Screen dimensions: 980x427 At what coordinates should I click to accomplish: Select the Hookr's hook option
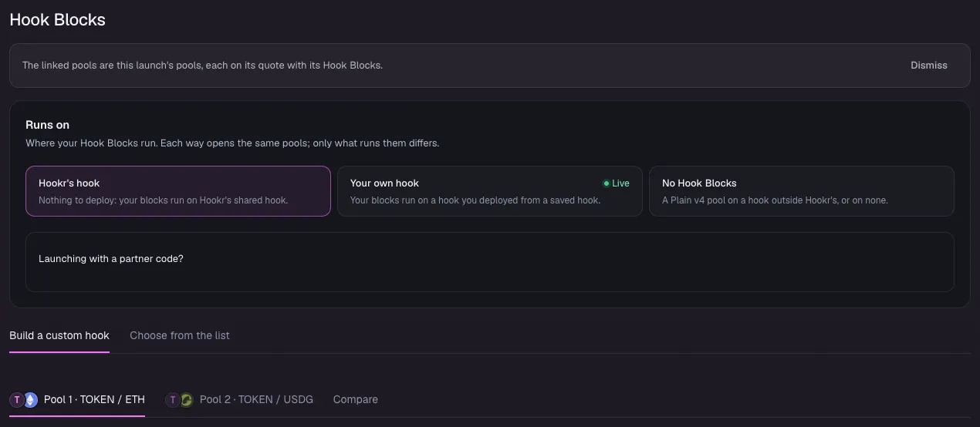tap(178, 191)
